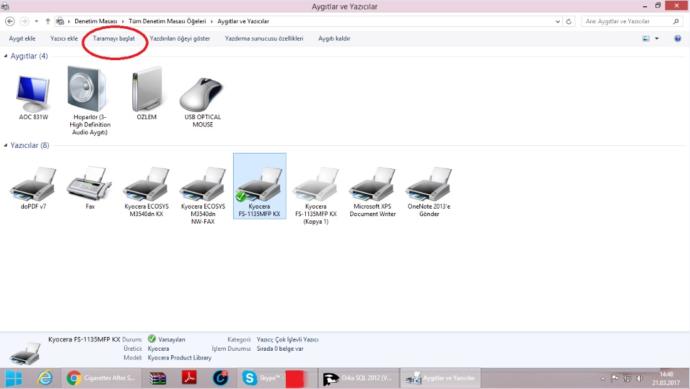Open WinRAR from taskbar
Viewport: 690px width, 389px height.
tap(158, 378)
